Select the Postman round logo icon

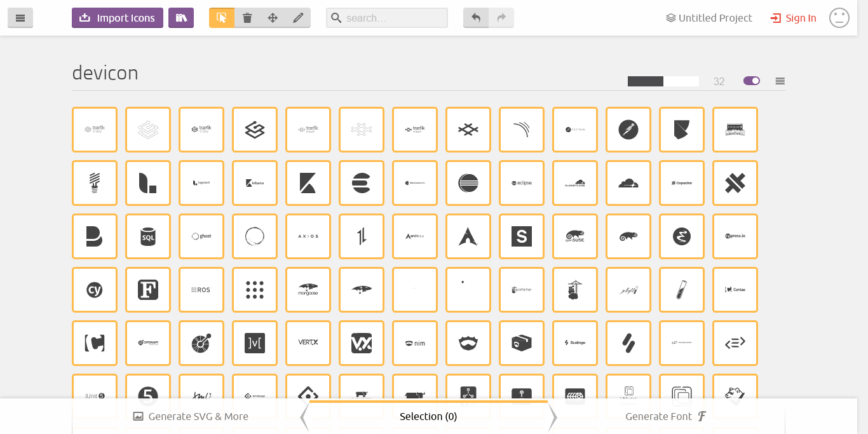coord(628,130)
